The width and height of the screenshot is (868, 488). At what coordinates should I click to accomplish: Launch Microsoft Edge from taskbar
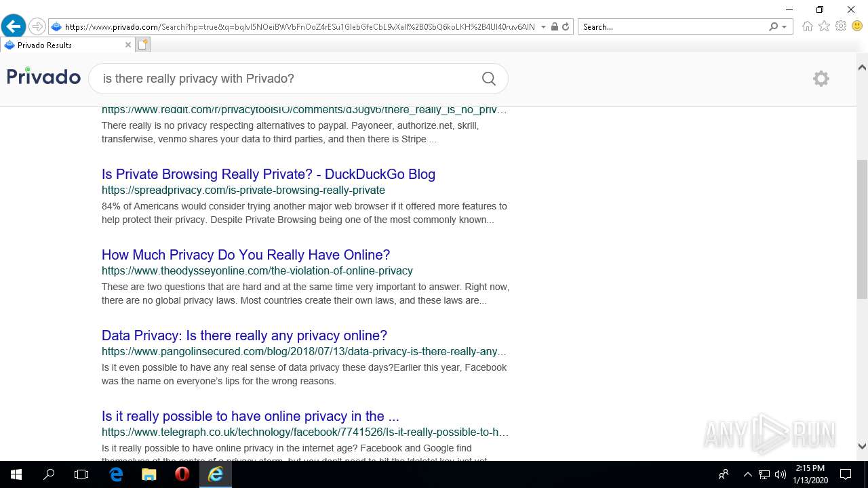tap(116, 474)
